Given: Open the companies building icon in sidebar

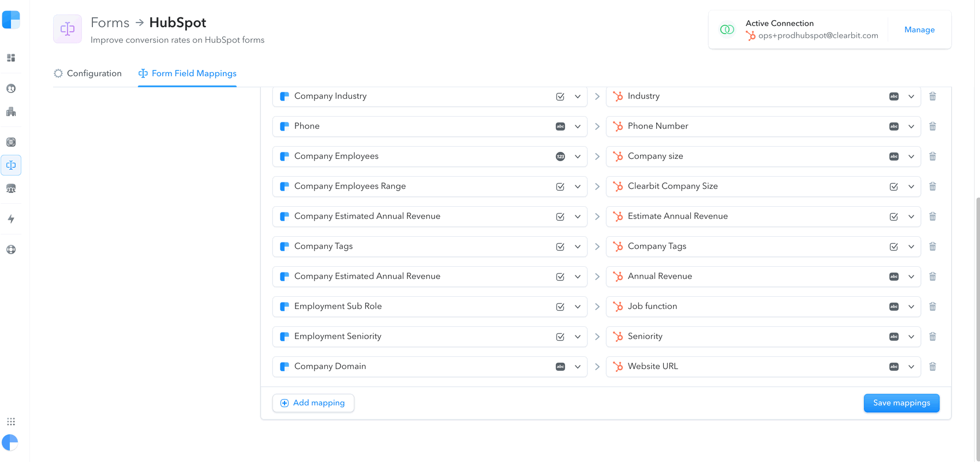Looking at the screenshot, I should [x=11, y=111].
